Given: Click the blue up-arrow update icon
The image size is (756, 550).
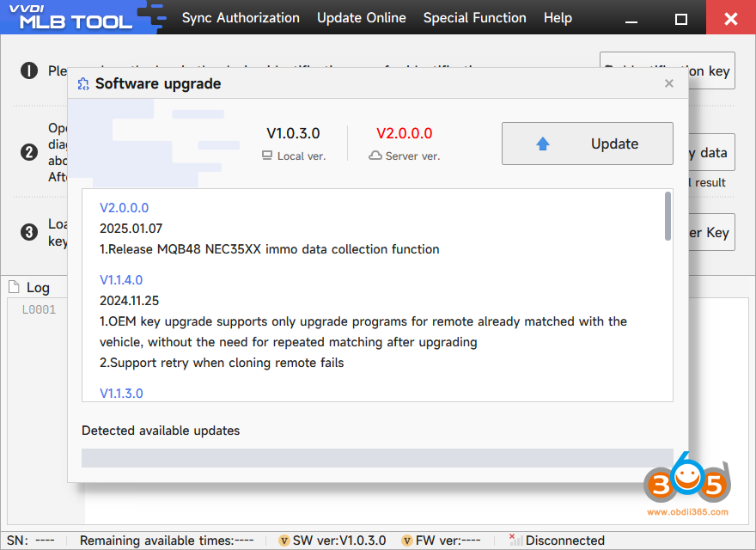Looking at the screenshot, I should click(x=542, y=144).
